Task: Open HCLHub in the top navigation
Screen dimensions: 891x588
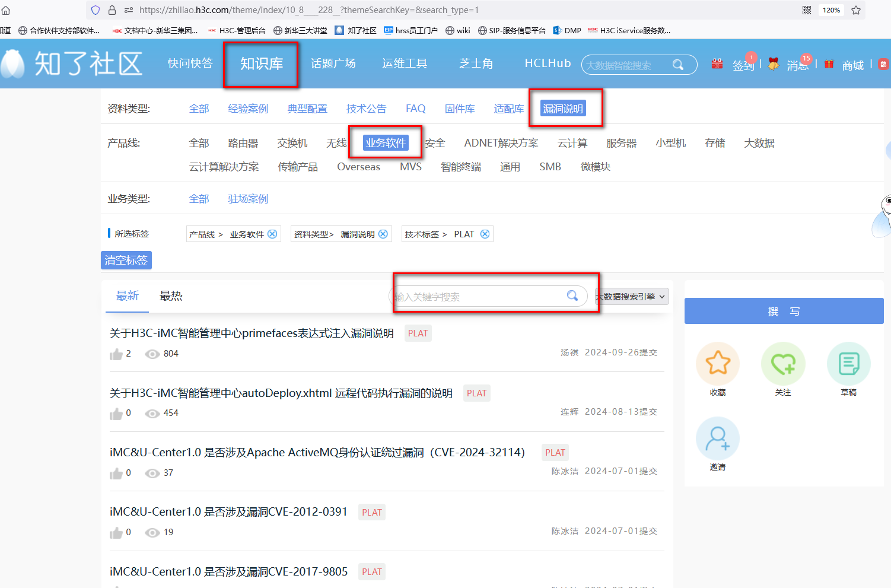Action: pos(548,63)
